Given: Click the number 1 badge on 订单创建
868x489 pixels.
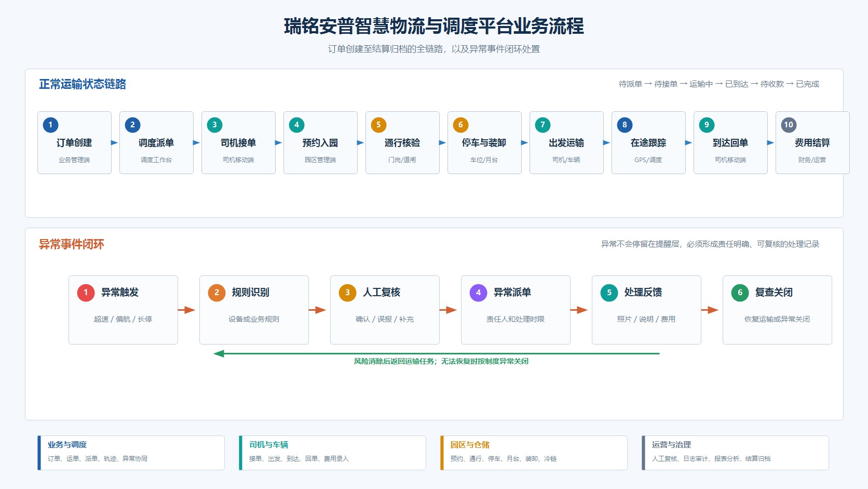Looking at the screenshot, I should click(50, 125).
